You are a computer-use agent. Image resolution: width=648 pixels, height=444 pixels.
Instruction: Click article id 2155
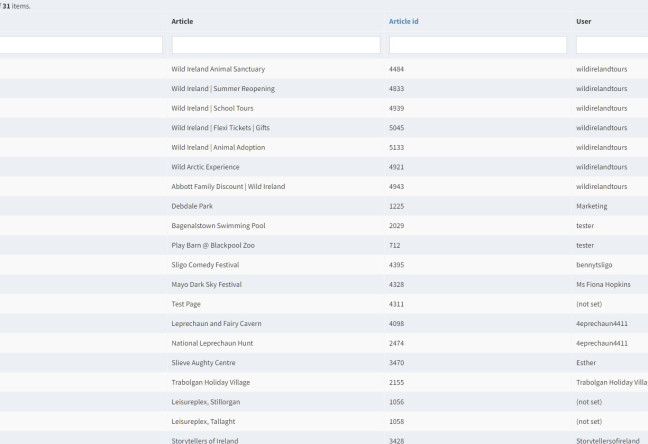coord(396,382)
